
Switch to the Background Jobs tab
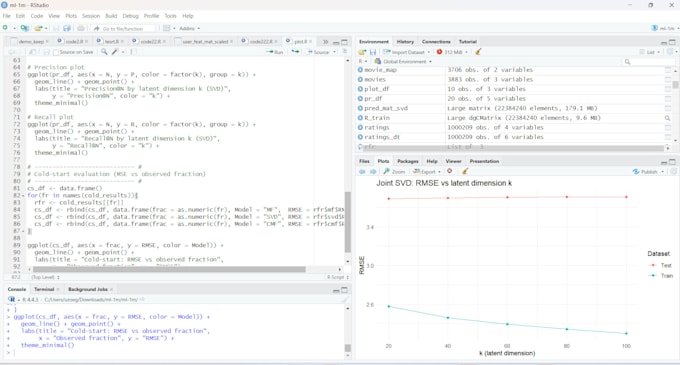click(88, 290)
